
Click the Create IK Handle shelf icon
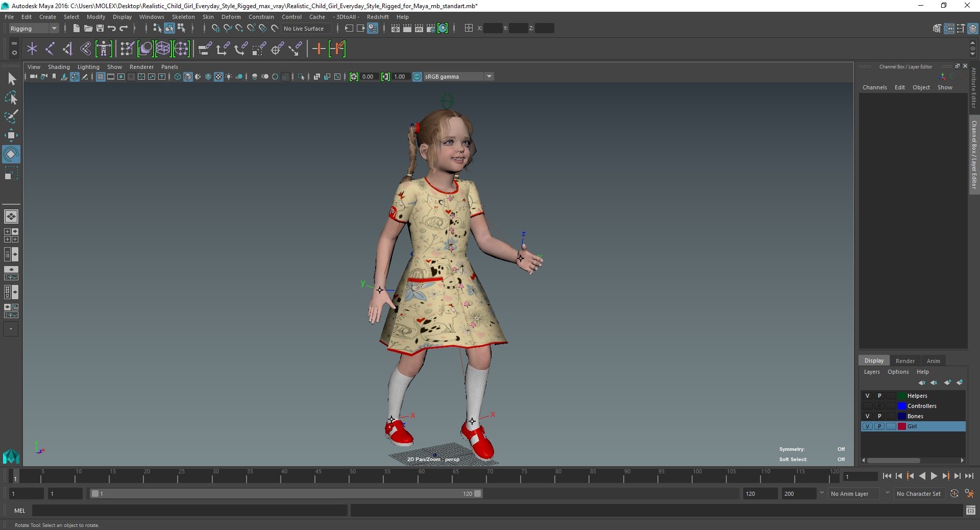pos(68,49)
